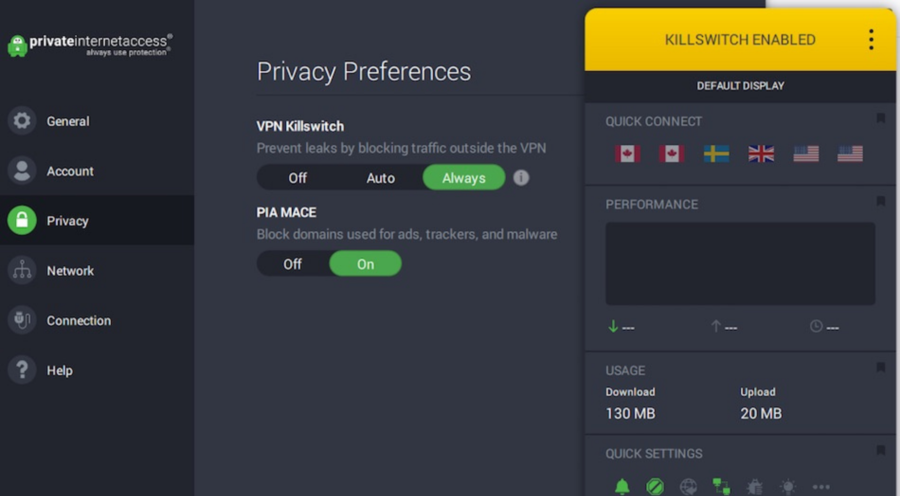This screenshot has height=496, width=900.
Task: Click the green notification bell quick setting
Action: coord(622,486)
